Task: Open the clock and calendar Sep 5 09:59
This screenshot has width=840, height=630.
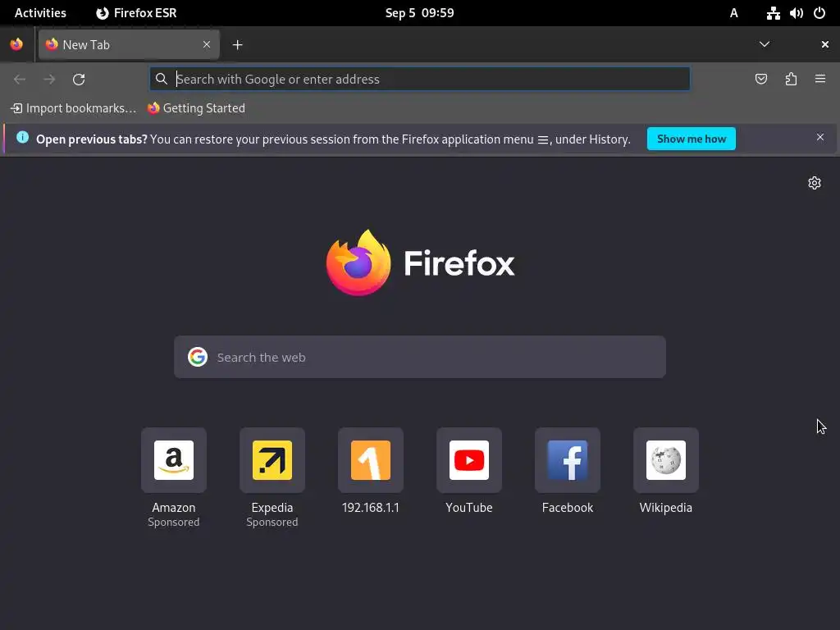Action: click(419, 13)
